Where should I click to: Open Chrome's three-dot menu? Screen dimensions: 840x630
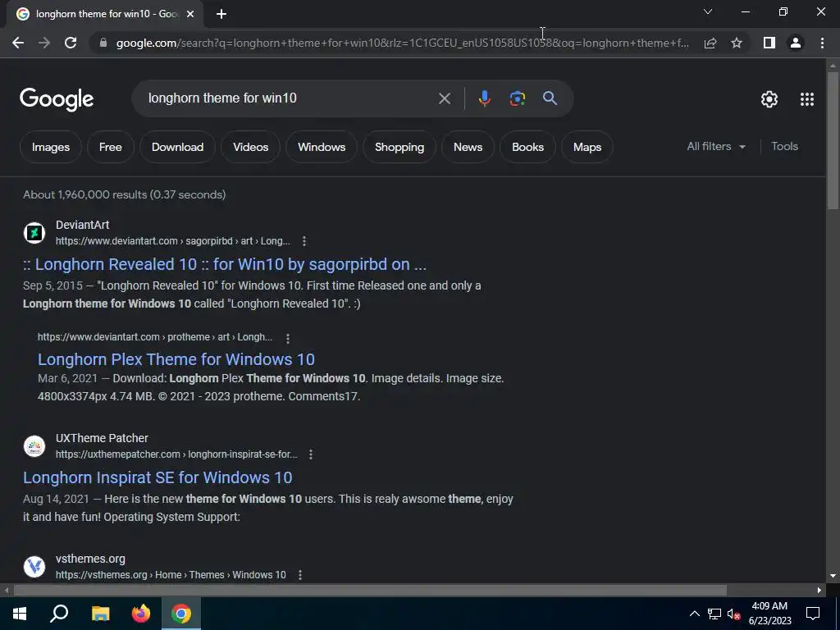pos(822,43)
